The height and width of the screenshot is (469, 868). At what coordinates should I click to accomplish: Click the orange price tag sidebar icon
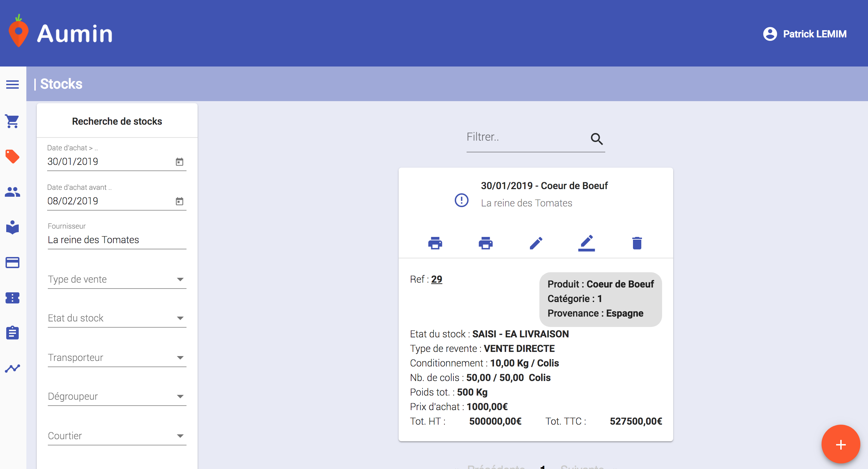12,157
